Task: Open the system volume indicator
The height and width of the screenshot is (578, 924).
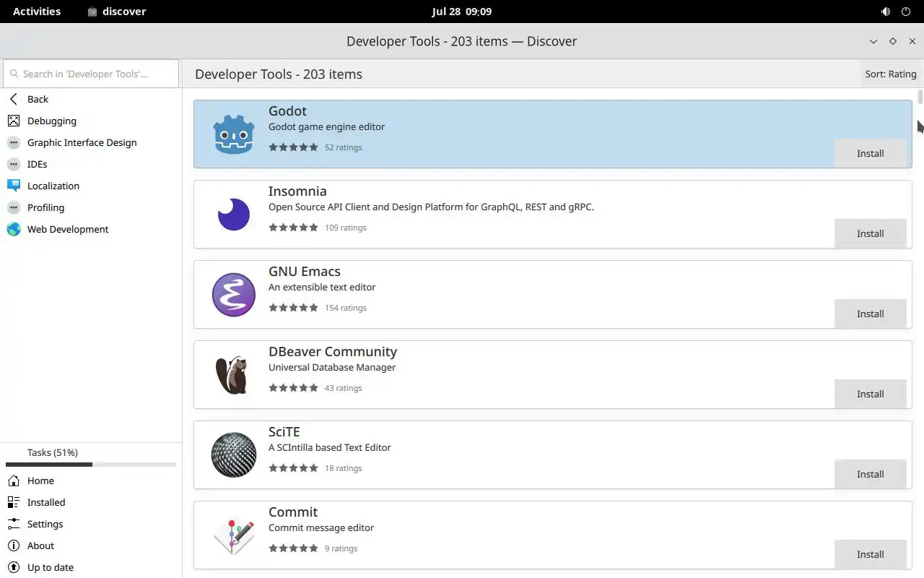Action: point(886,12)
